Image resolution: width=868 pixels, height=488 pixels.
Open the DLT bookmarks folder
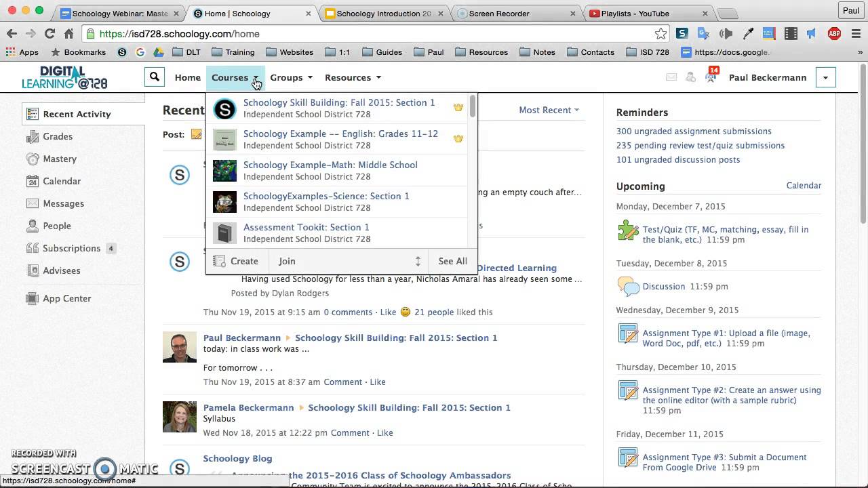click(186, 52)
